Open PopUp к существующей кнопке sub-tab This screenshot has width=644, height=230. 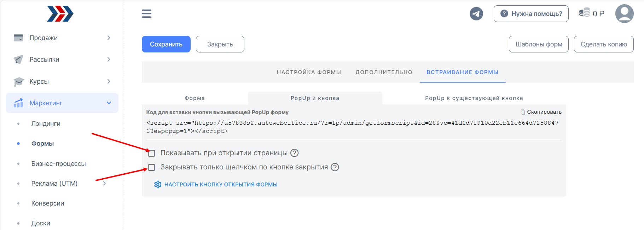tap(474, 98)
